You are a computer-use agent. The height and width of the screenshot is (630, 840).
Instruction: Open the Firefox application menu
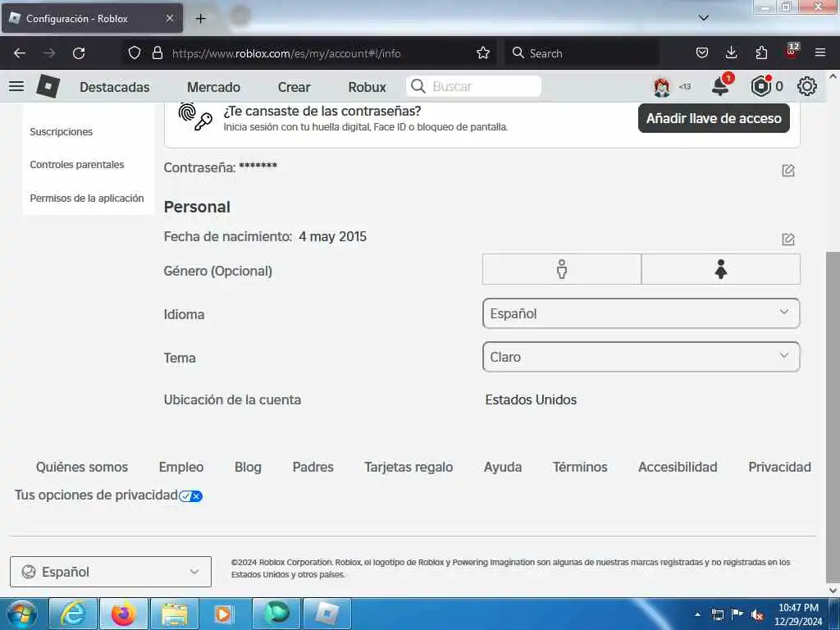coord(820,53)
